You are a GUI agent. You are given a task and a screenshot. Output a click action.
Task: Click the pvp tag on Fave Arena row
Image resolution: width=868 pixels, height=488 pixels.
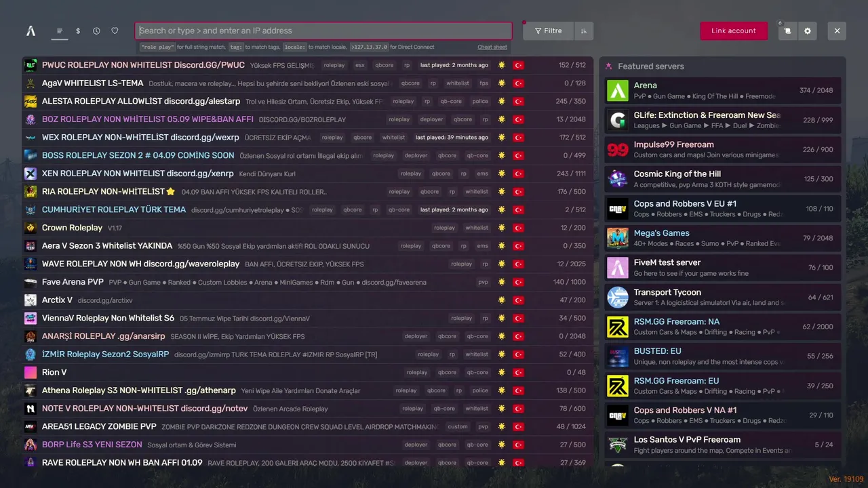(x=483, y=282)
